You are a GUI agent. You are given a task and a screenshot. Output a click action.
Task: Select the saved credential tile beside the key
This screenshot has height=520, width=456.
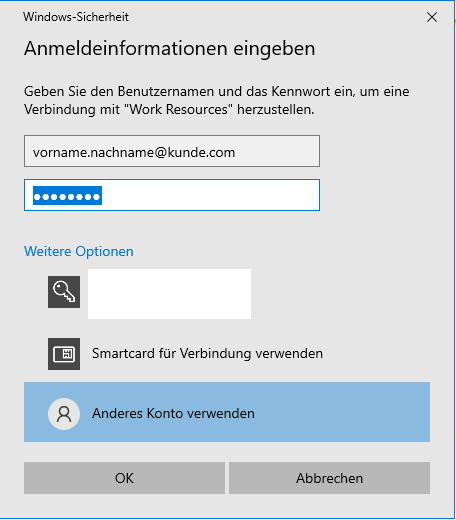click(169, 294)
